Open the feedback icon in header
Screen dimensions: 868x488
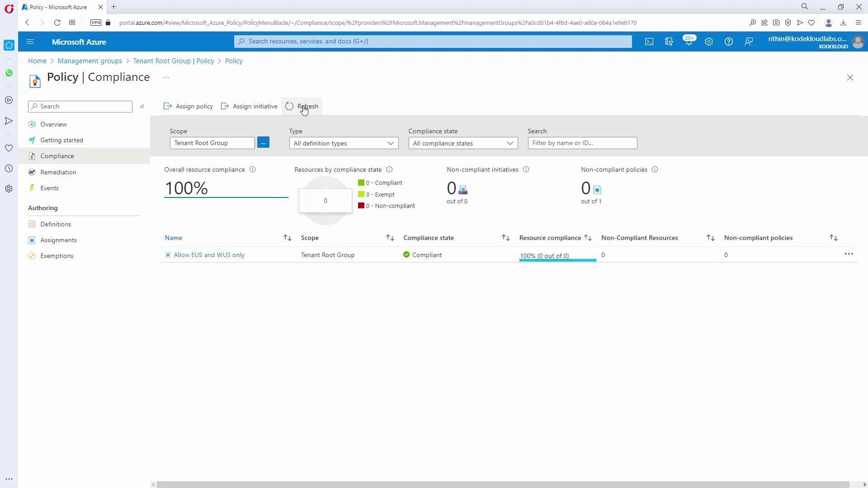click(x=749, y=42)
